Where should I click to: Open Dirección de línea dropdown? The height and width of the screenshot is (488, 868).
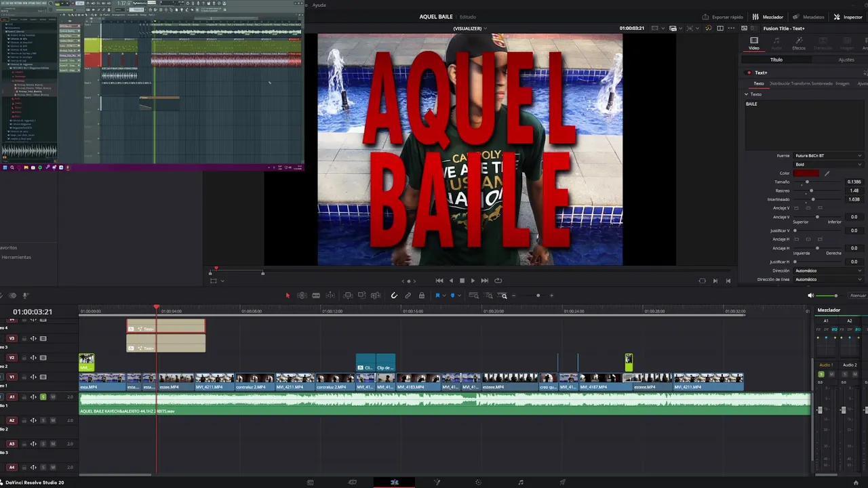point(829,279)
